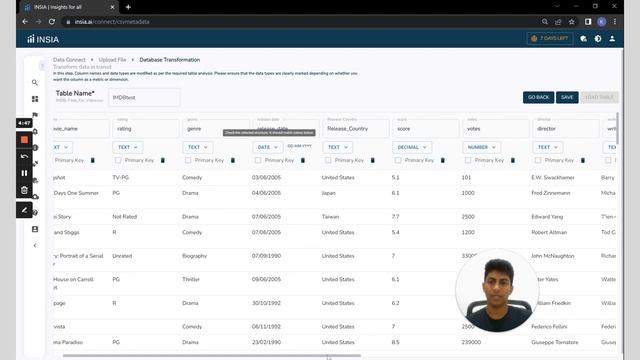Click the browser address bar URL
The image size is (640, 360).
(x=112, y=22)
